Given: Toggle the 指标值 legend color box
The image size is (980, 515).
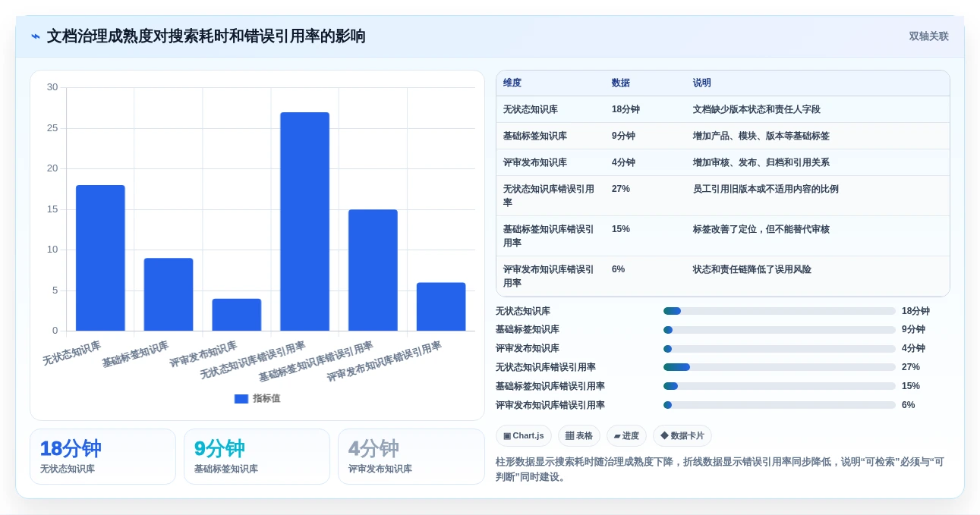Looking at the screenshot, I should pyautogui.click(x=241, y=398).
